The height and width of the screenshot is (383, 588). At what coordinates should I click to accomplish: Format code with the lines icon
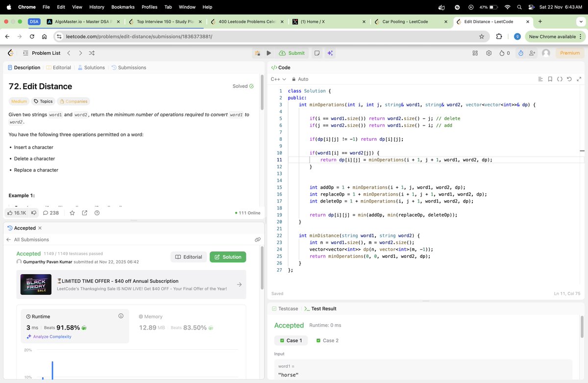click(540, 79)
